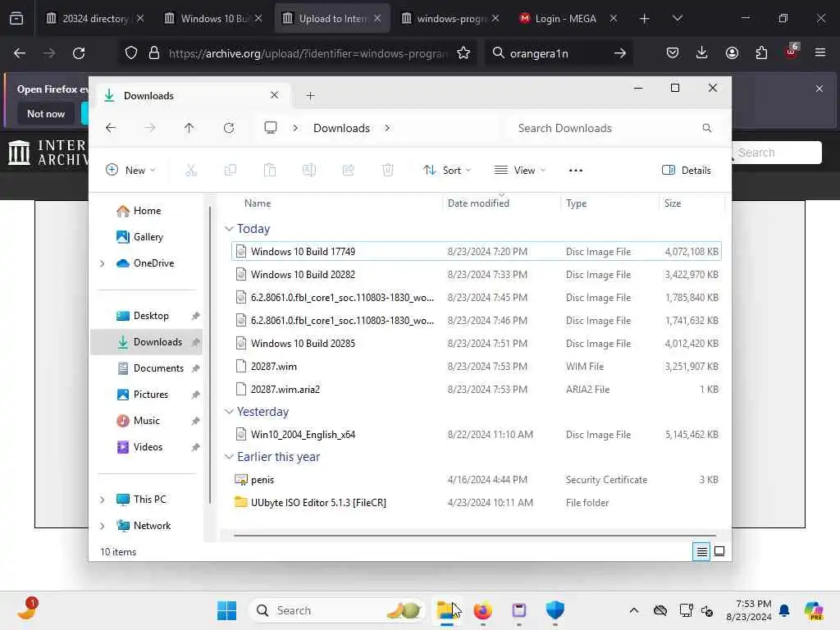Viewport: 840px width, 630px height.
Task: Reload the Firefox page
Action: (x=79, y=53)
